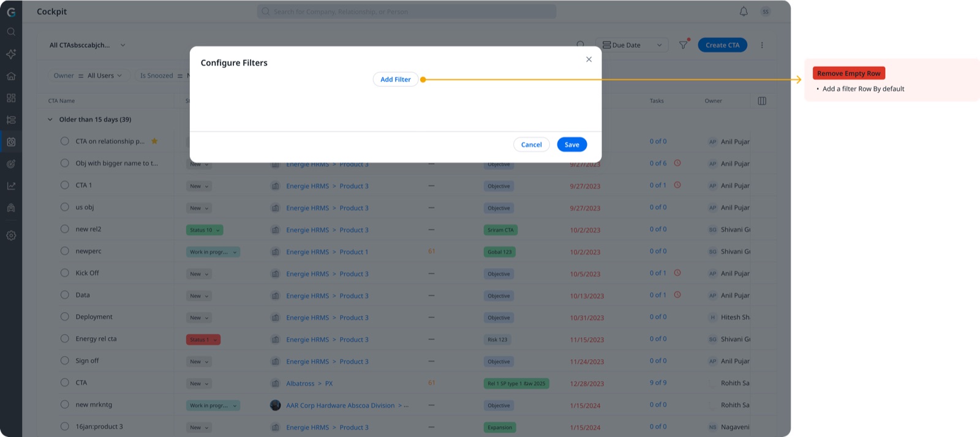Click the star on CTA on relationship
Screen dimensions: 980x437
154,141
